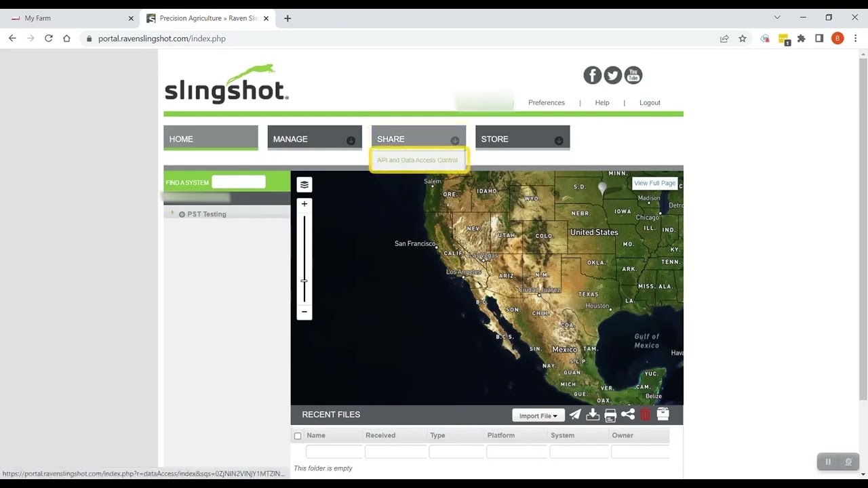
Task: Open the MANAGE menu
Action: tap(315, 138)
